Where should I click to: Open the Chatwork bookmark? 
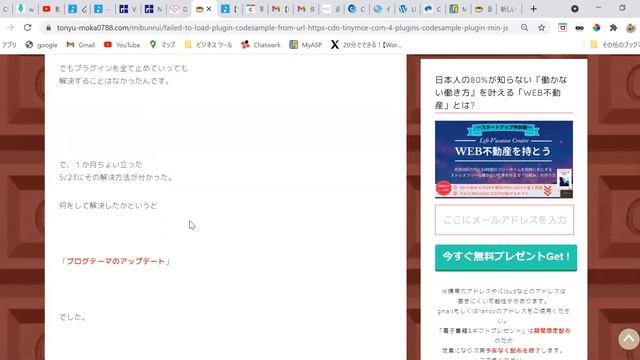coord(260,45)
